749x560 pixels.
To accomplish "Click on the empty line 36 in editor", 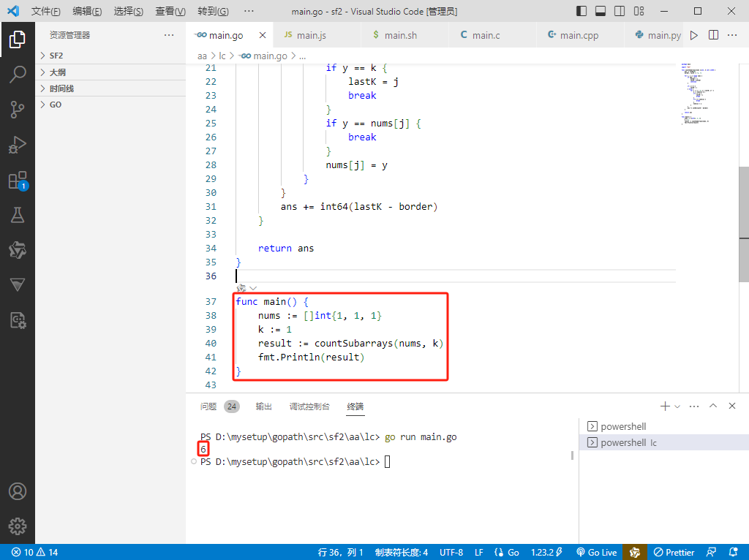I will click(x=455, y=276).
